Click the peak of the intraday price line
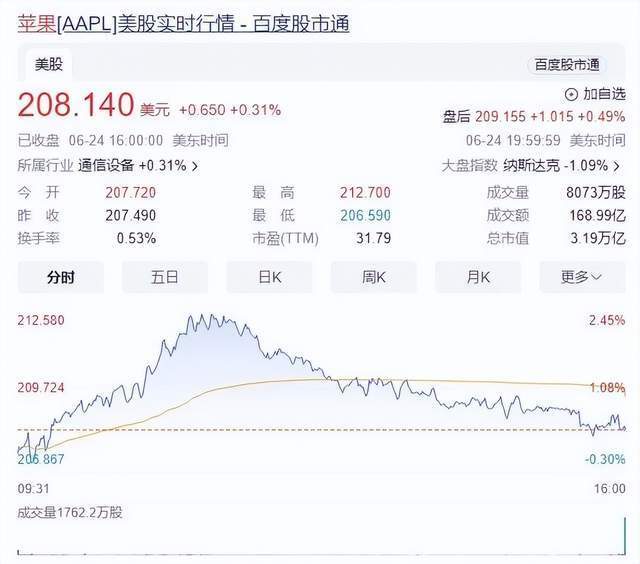 tap(191, 317)
